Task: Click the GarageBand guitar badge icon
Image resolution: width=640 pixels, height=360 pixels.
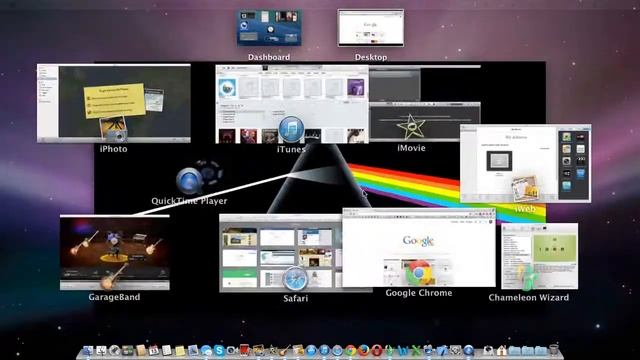Action: click(113, 276)
